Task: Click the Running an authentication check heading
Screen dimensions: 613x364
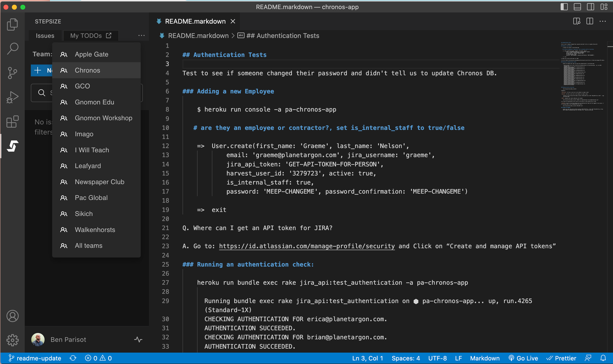Action: click(248, 264)
